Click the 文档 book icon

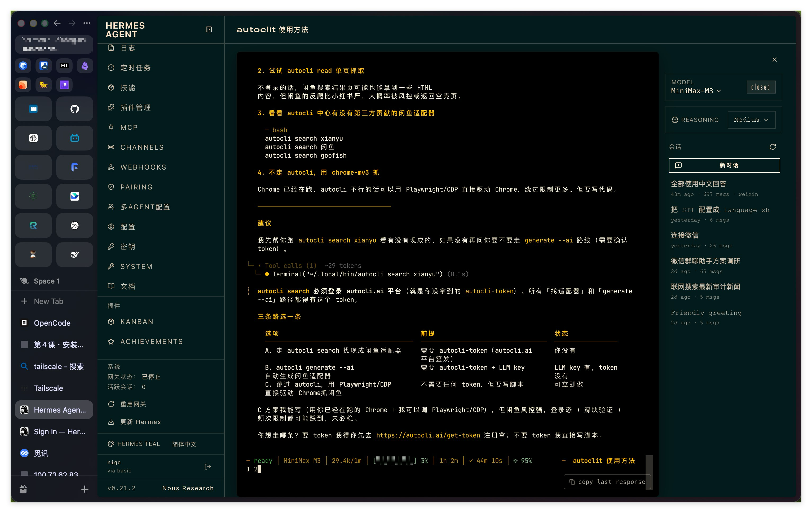point(111,286)
